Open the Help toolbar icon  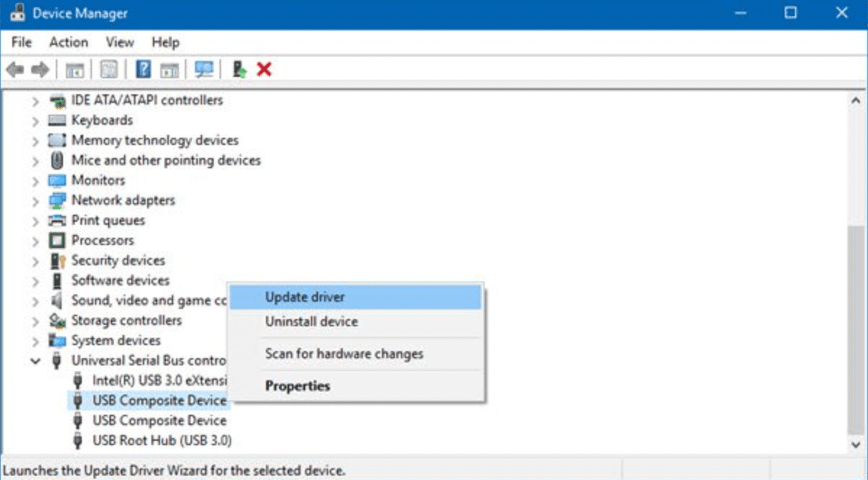(141, 69)
